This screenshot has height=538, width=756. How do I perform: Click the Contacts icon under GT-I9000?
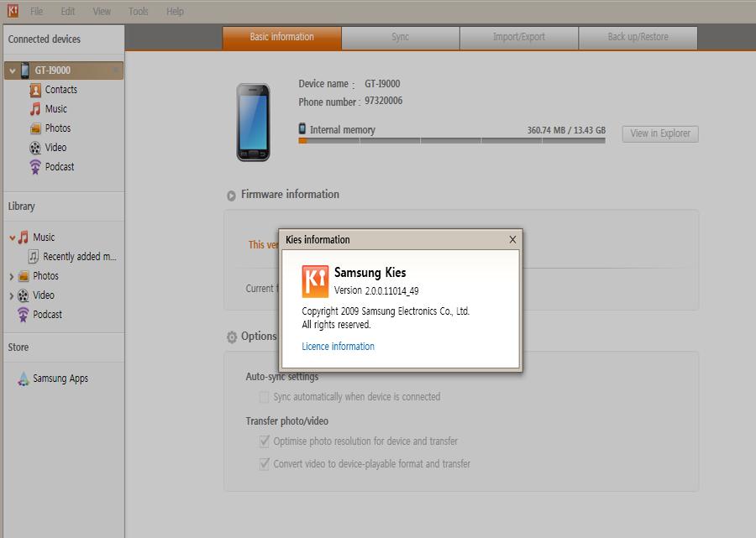35,90
